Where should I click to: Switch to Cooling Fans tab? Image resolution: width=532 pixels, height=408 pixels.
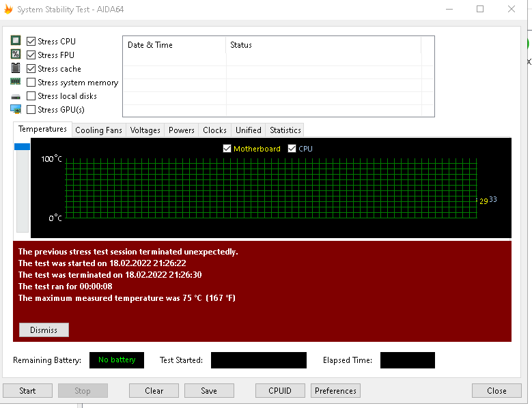(98, 130)
